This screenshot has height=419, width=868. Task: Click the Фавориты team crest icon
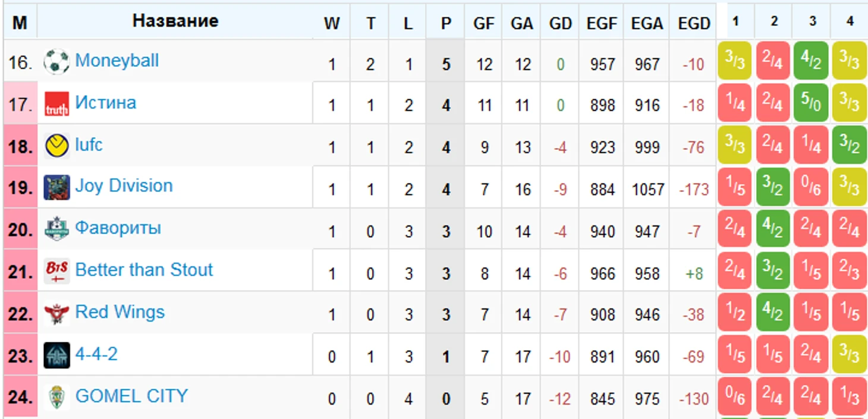tap(56, 229)
